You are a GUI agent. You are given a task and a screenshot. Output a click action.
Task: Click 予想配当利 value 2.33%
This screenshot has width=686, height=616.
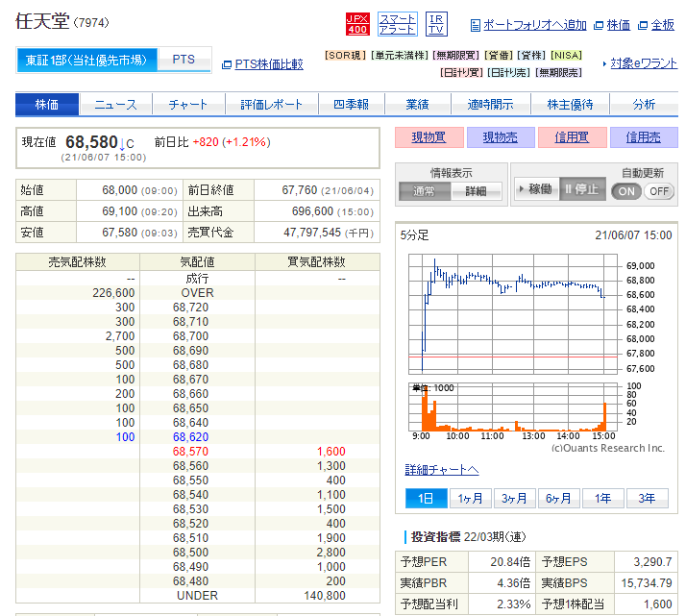coord(514,604)
